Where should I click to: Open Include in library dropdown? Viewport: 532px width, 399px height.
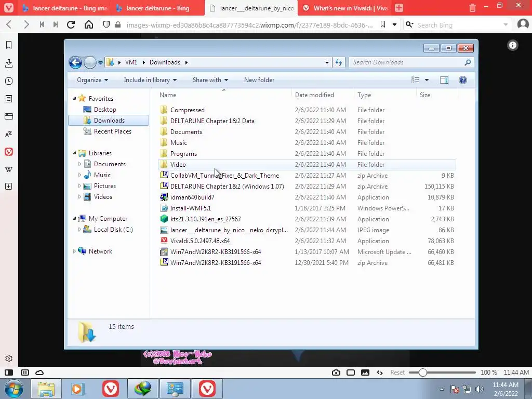pos(150,80)
